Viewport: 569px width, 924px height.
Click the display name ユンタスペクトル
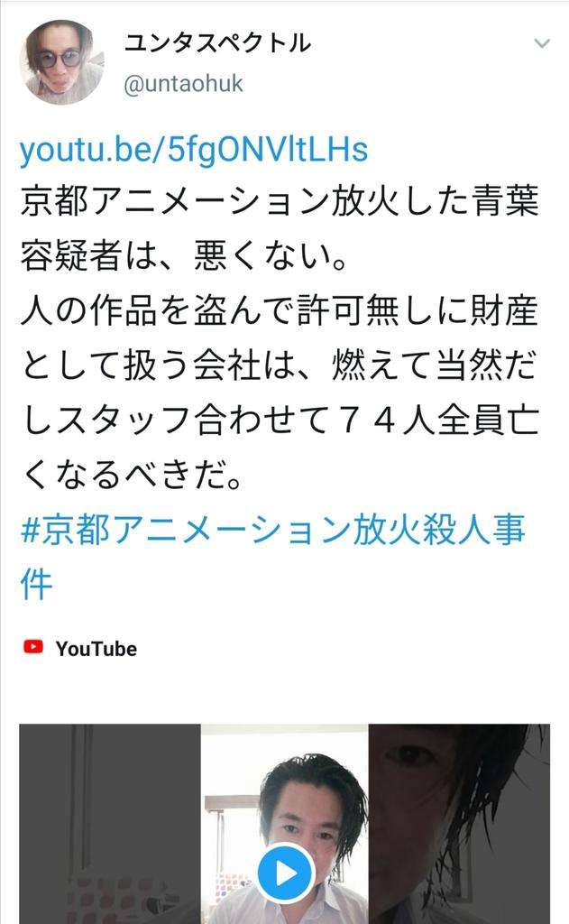[x=217, y=43]
